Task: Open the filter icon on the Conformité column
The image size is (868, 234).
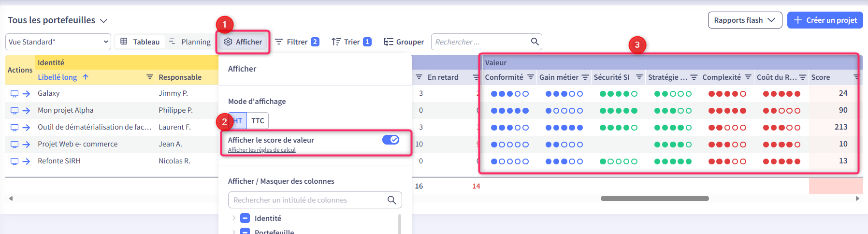Action: pyautogui.click(x=531, y=77)
